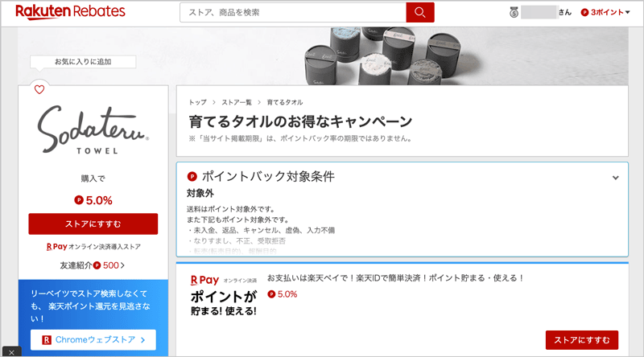The width and height of the screenshot is (644, 357).
Task: Close the bottom-left X overlay button
Action: click(11, 352)
